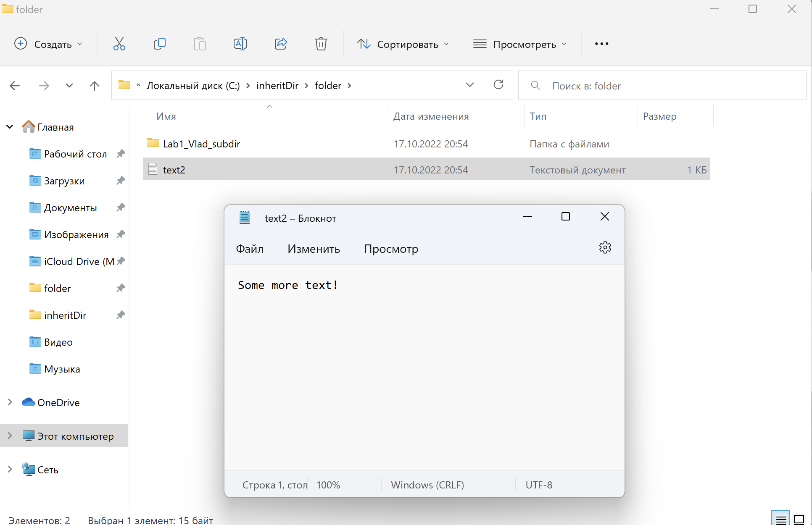Click the search field Поиск в: folder
812x525 pixels.
662,86
